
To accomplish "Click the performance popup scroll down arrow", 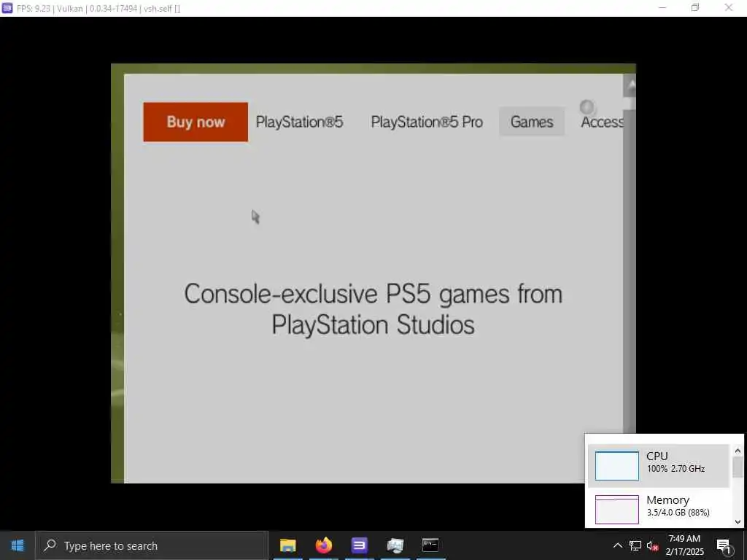I will [x=738, y=522].
